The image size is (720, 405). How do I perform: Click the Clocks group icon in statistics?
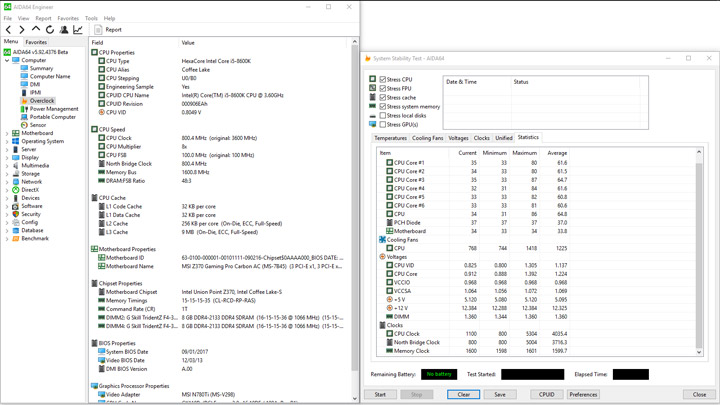point(382,325)
